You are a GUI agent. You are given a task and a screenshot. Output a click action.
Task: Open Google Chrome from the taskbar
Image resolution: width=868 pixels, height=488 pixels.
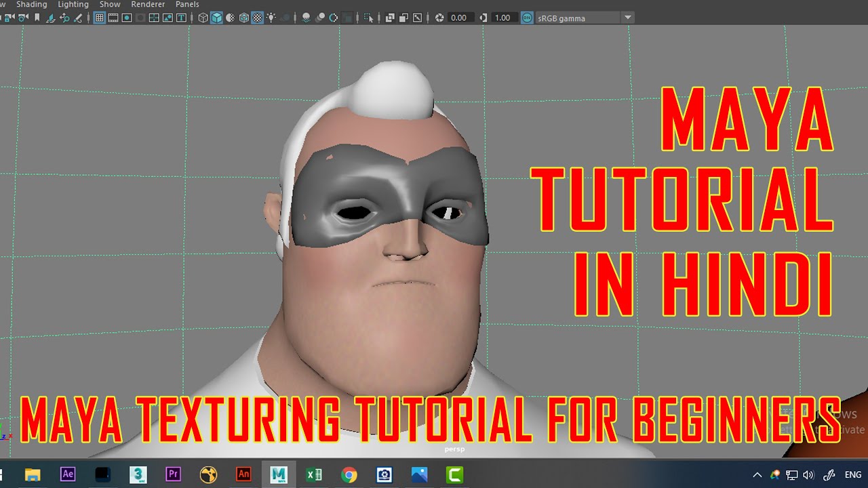[349, 474]
